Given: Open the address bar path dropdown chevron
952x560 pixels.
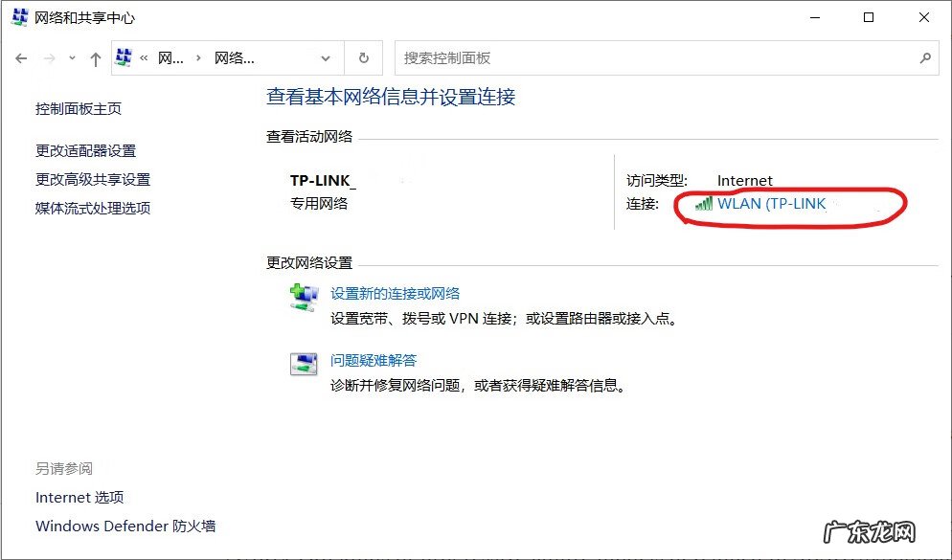Looking at the screenshot, I should coord(324,57).
